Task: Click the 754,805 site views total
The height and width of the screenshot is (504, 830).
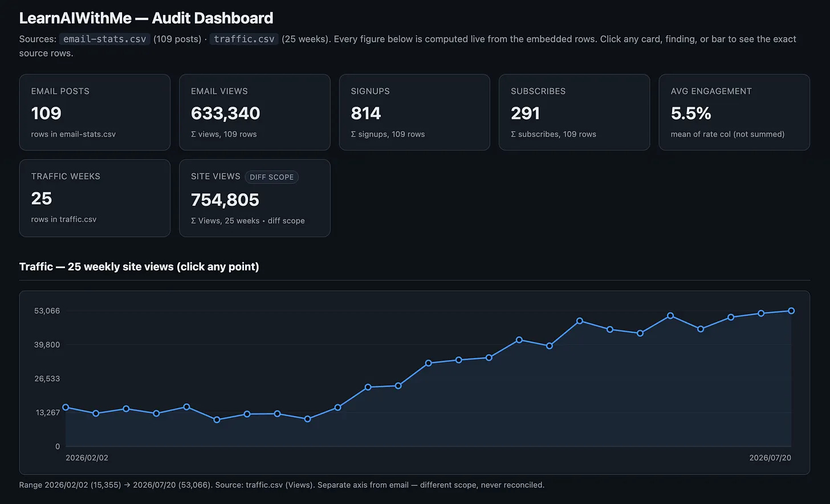Action: [225, 200]
